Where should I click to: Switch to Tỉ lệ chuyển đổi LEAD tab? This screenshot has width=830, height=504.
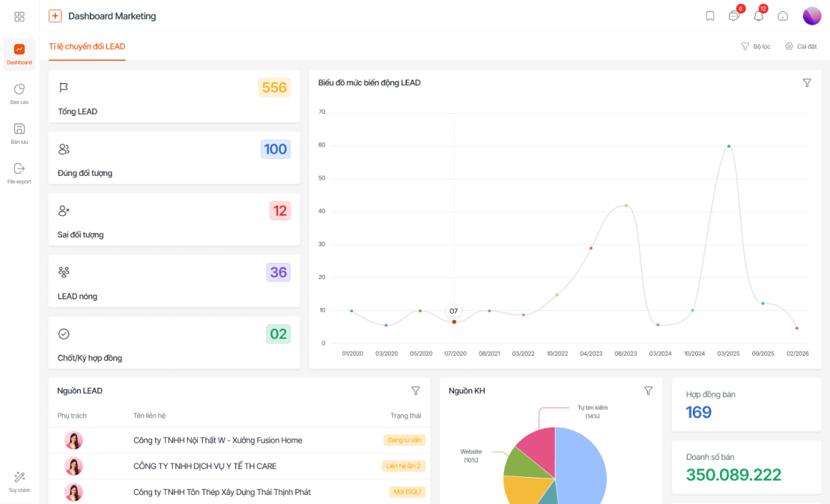coord(88,46)
